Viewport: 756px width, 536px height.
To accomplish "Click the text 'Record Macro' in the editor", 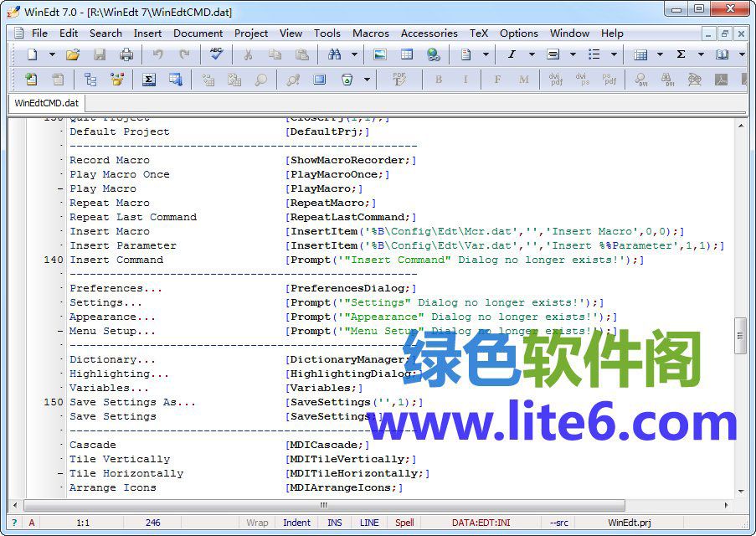I will point(110,160).
